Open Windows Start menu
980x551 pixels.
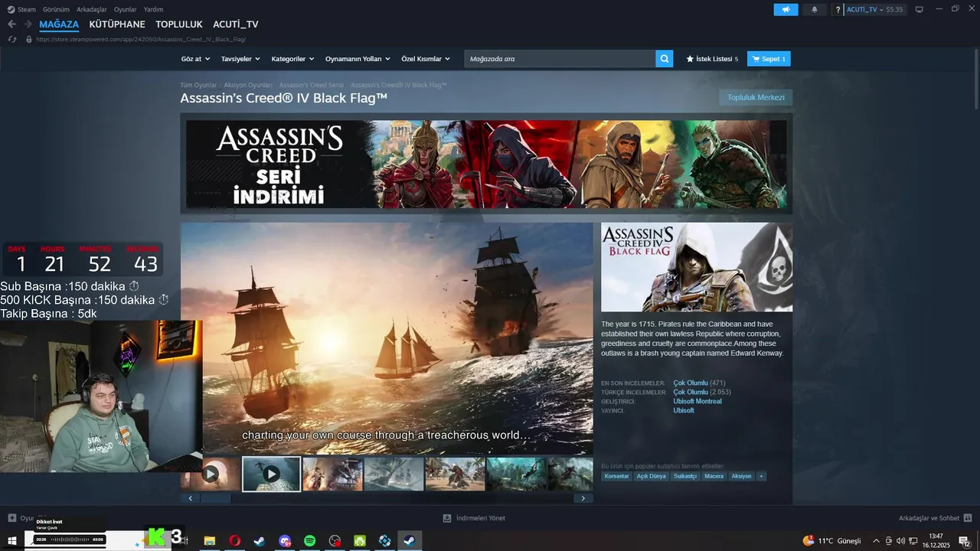12,541
